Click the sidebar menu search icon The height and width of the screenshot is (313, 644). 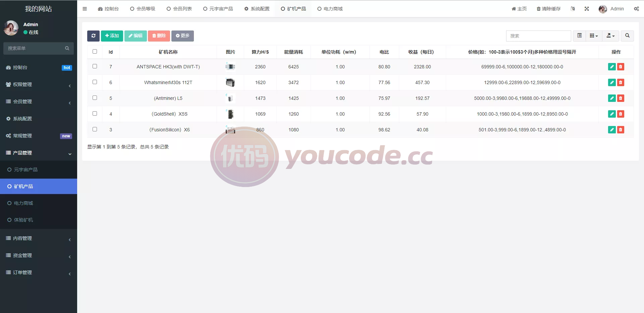tap(67, 48)
